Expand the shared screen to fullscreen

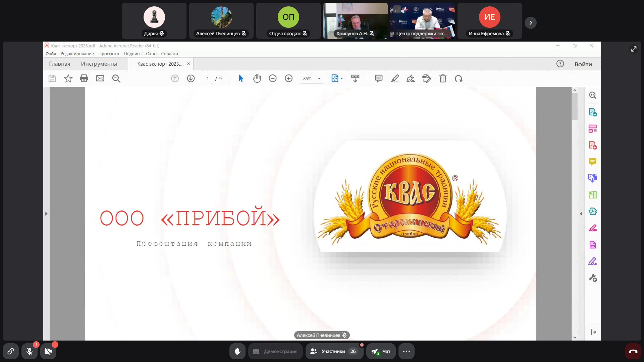[x=634, y=49]
